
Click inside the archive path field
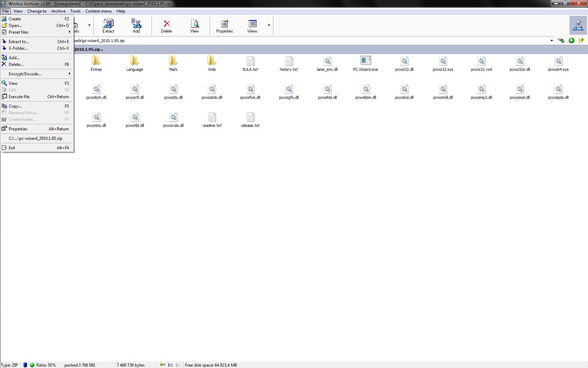tap(311, 41)
